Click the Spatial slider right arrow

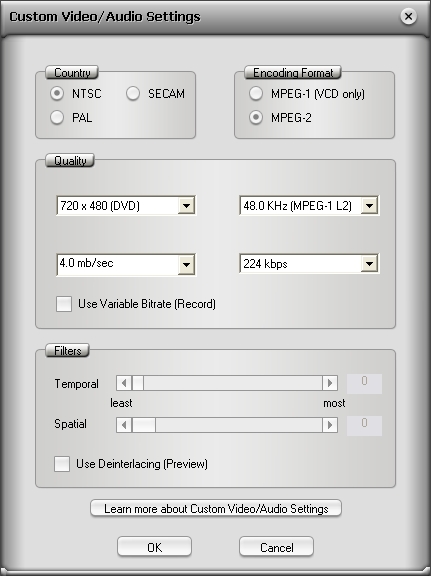coord(330,425)
